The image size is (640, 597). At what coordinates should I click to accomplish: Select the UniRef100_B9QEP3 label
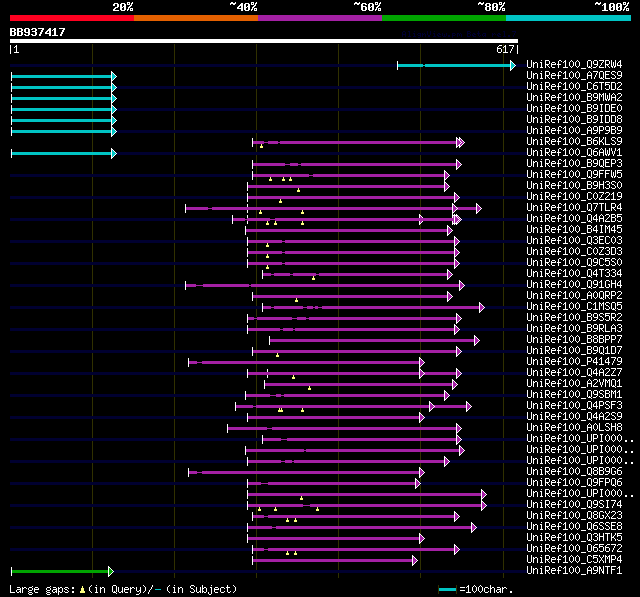[x=574, y=164]
